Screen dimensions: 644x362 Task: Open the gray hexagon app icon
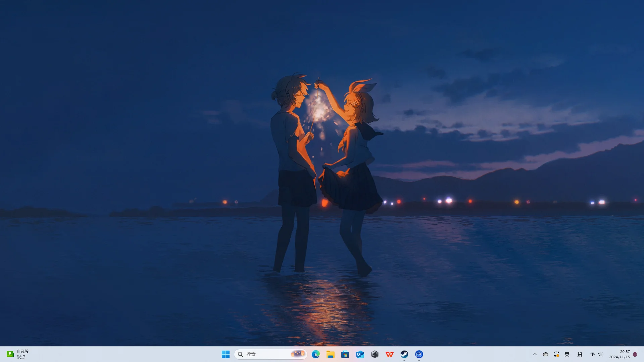click(x=375, y=354)
